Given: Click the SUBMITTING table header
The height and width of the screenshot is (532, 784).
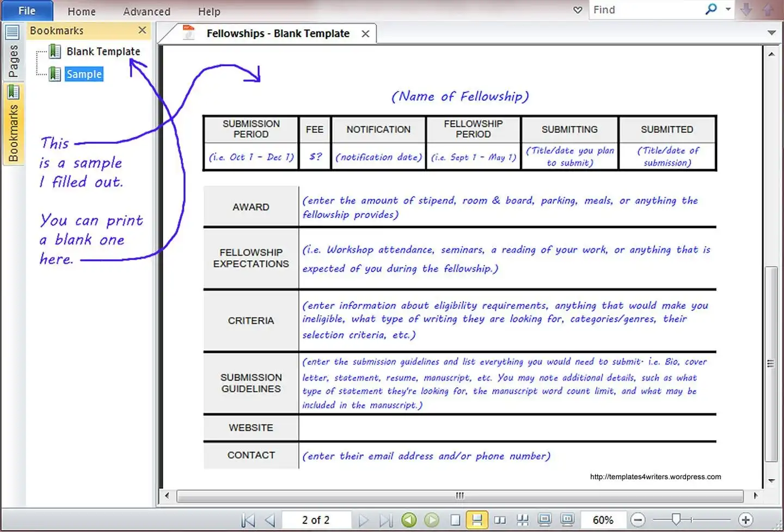Looking at the screenshot, I should (x=569, y=130).
